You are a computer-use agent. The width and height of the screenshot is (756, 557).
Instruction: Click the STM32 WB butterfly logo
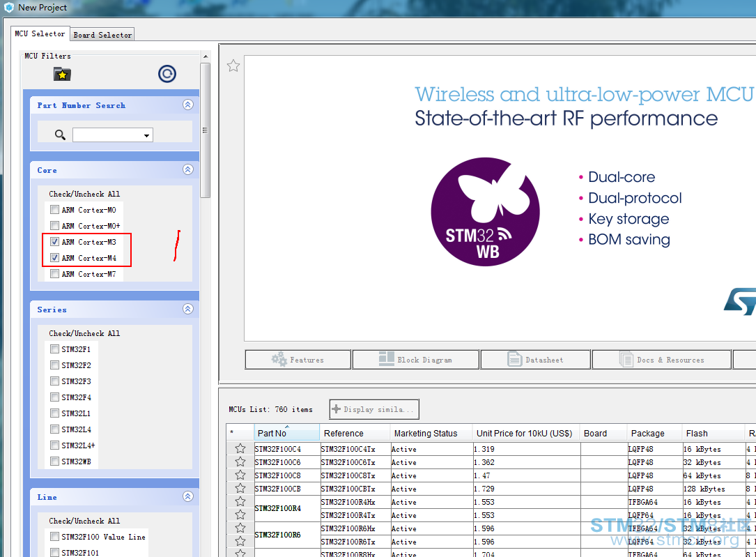pos(485,212)
